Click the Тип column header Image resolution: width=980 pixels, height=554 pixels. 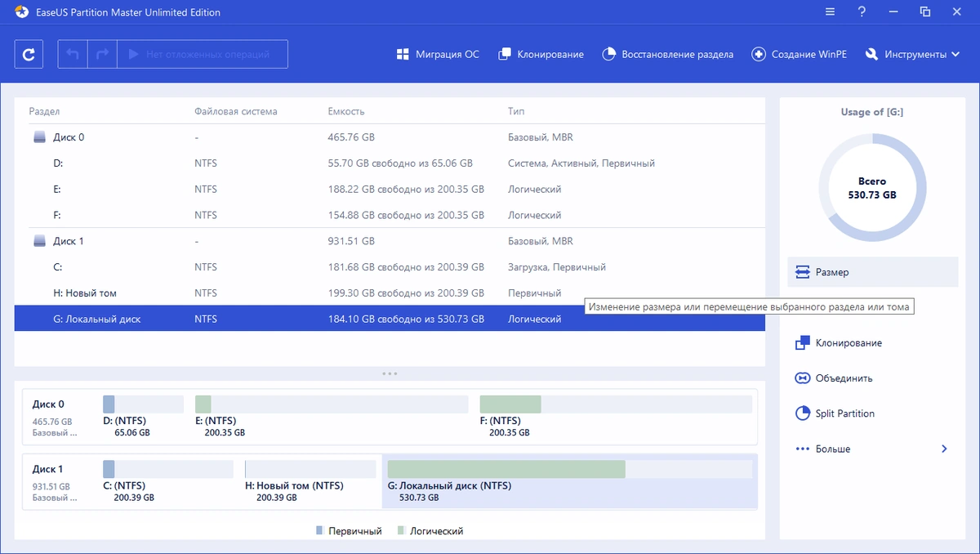point(516,111)
